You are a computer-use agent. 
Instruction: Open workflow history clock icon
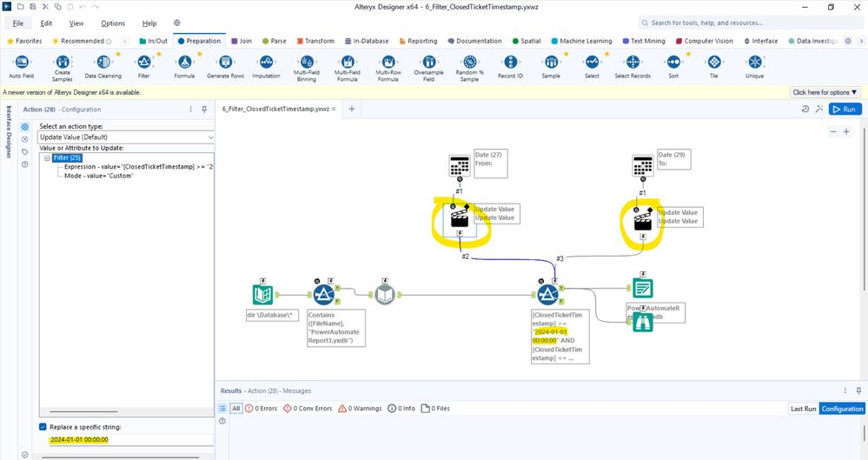pyautogui.click(x=805, y=110)
